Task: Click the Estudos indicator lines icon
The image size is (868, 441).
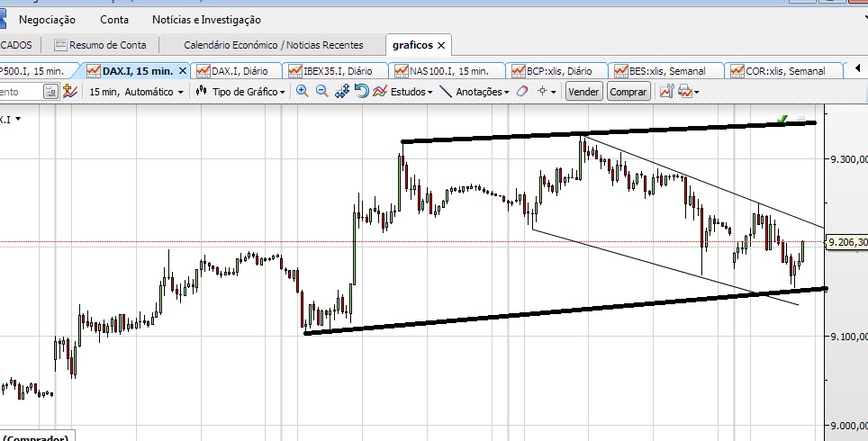Action: 380,91
